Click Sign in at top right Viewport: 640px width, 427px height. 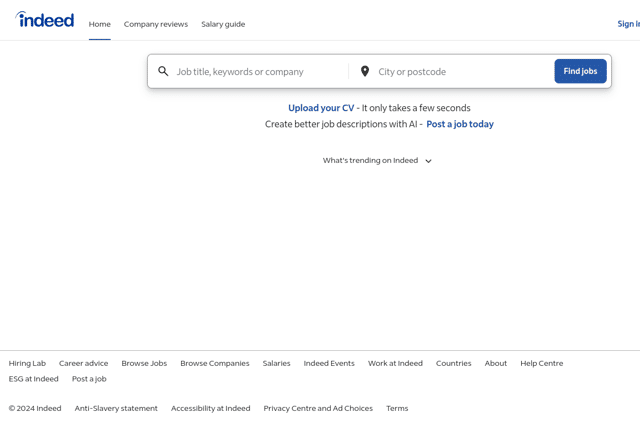[629, 24]
